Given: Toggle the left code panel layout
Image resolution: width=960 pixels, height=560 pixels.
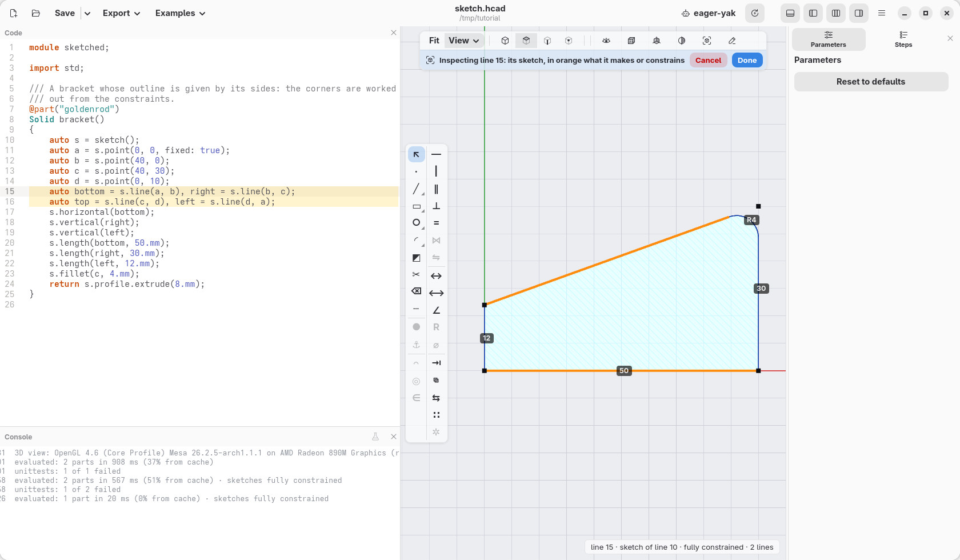Looking at the screenshot, I should coord(813,13).
